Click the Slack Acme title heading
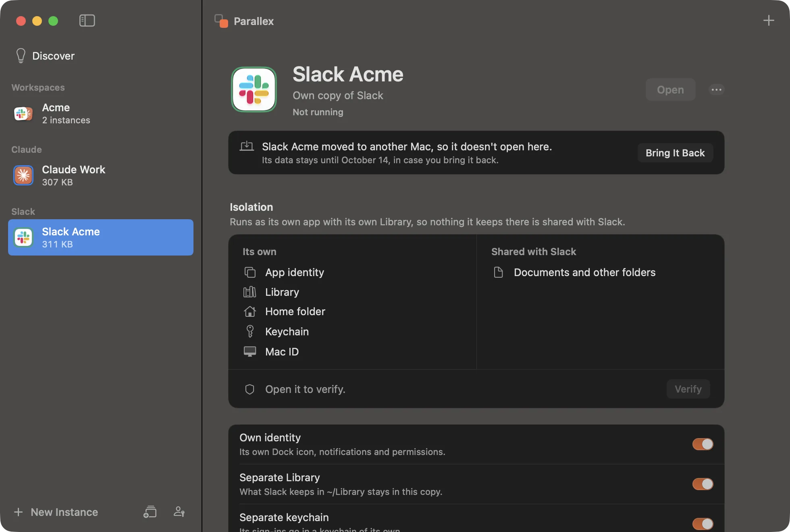 pyautogui.click(x=348, y=75)
